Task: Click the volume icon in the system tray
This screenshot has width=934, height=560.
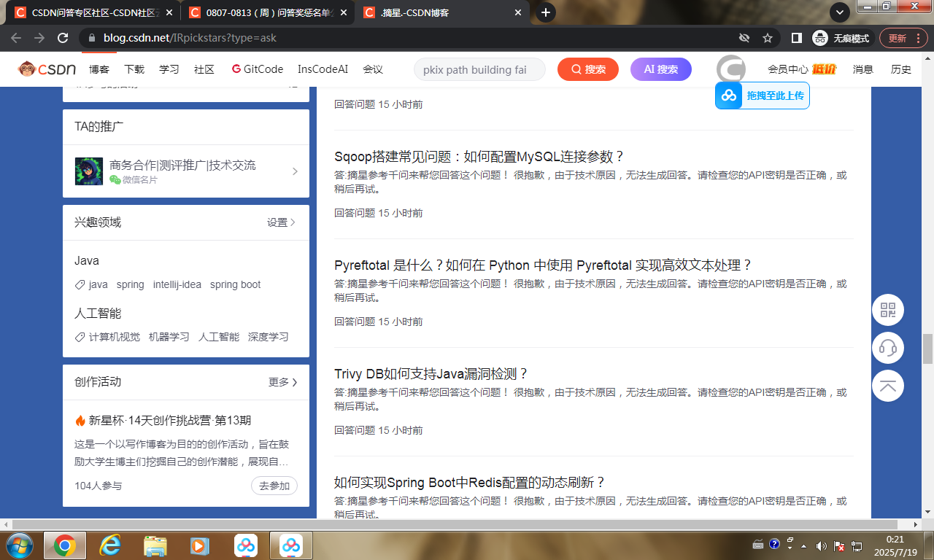Action: point(821,545)
